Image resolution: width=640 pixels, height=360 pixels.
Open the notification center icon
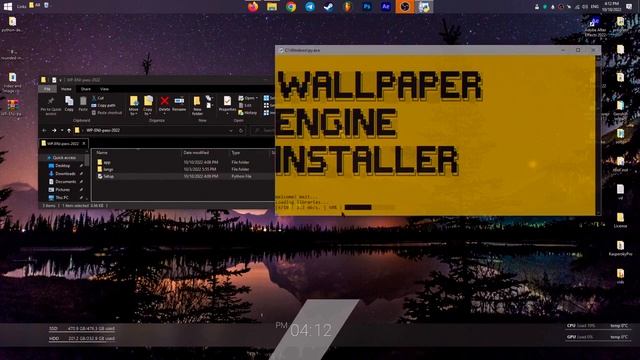629,7
